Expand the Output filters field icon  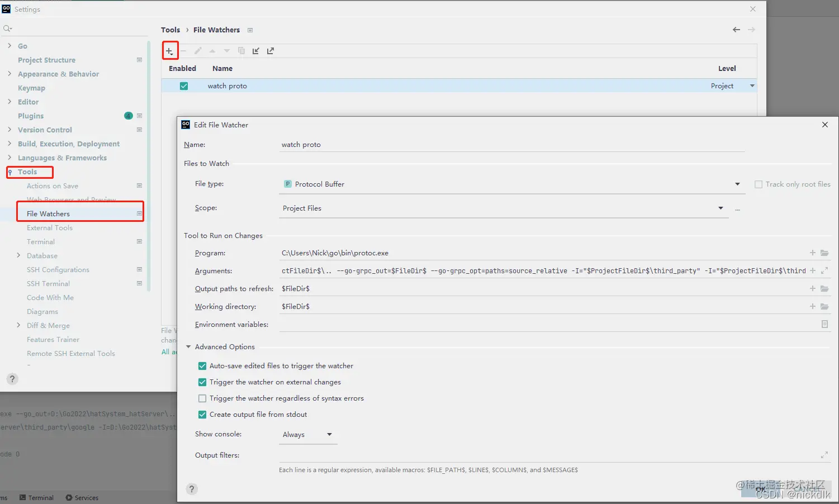(824, 455)
